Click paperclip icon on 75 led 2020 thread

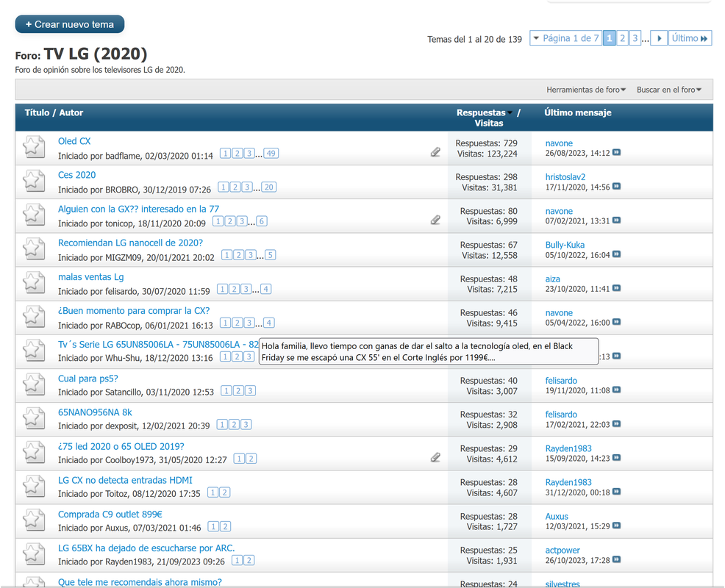435,458
